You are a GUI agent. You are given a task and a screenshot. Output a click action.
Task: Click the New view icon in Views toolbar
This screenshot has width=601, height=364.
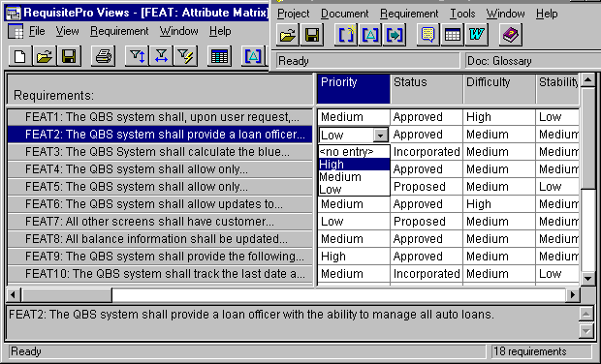click(x=20, y=57)
